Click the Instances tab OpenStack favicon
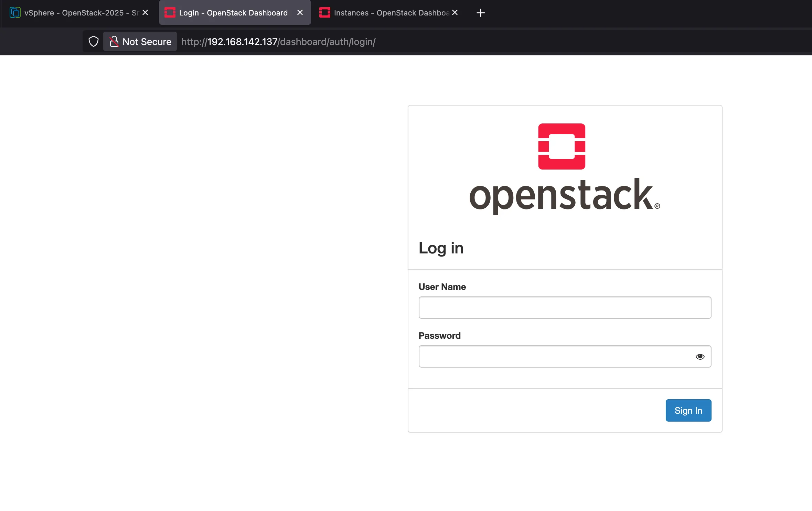The image size is (812, 511). (x=324, y=13)
